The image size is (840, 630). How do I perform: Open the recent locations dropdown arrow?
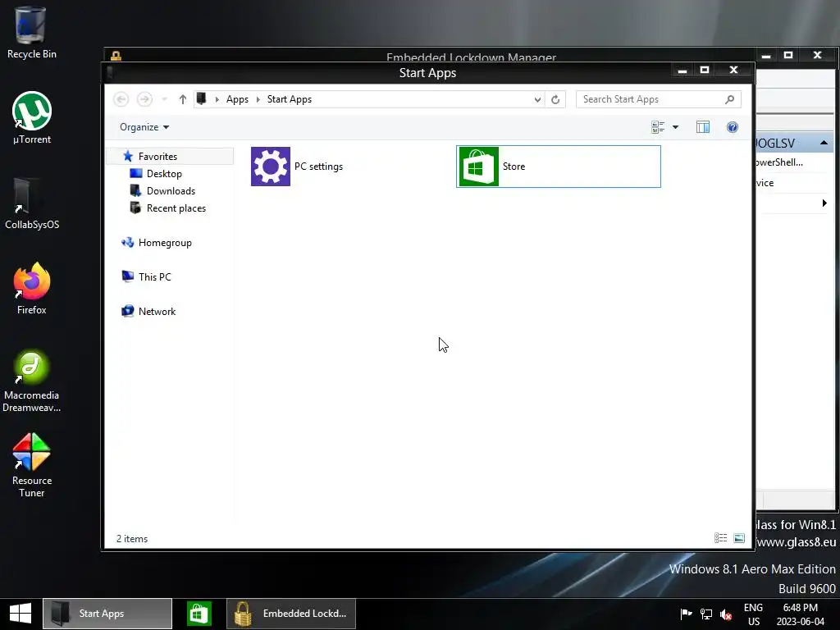click(164, 99)
